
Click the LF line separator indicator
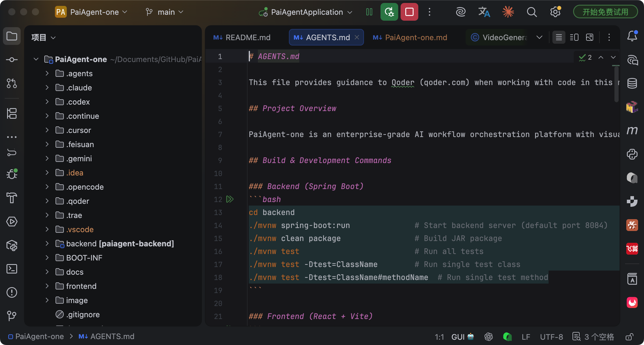(526, 337)
